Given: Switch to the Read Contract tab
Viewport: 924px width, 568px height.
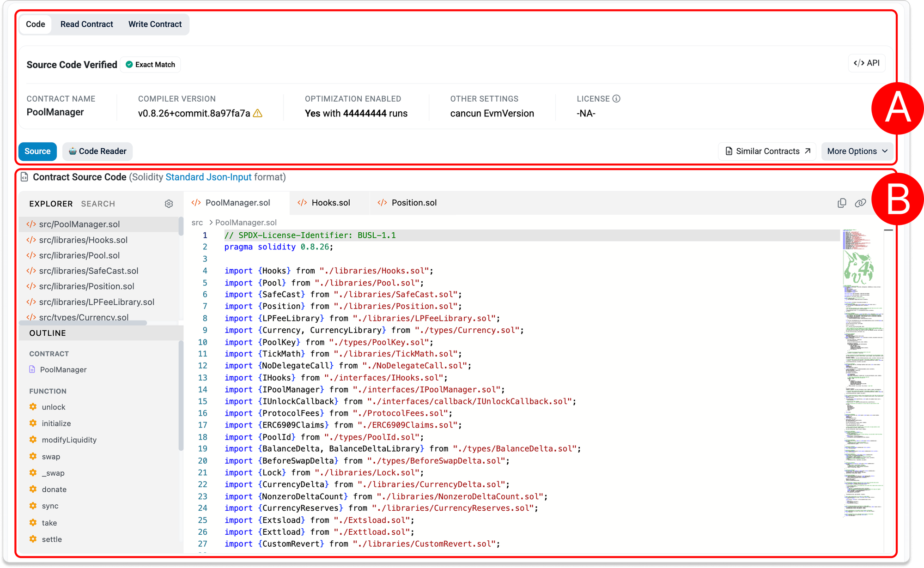Looking at the screenshot, I should pos(86,24).
